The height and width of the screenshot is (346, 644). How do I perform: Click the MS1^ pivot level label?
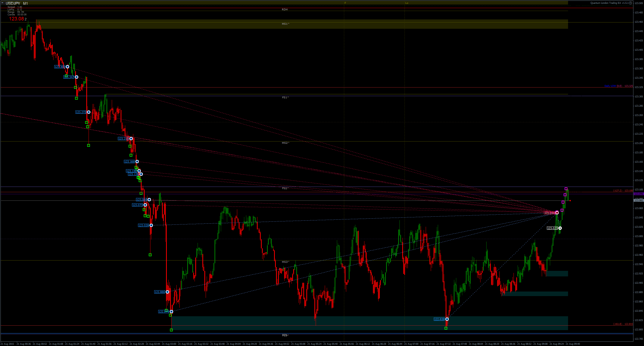(x=286, y=24)
